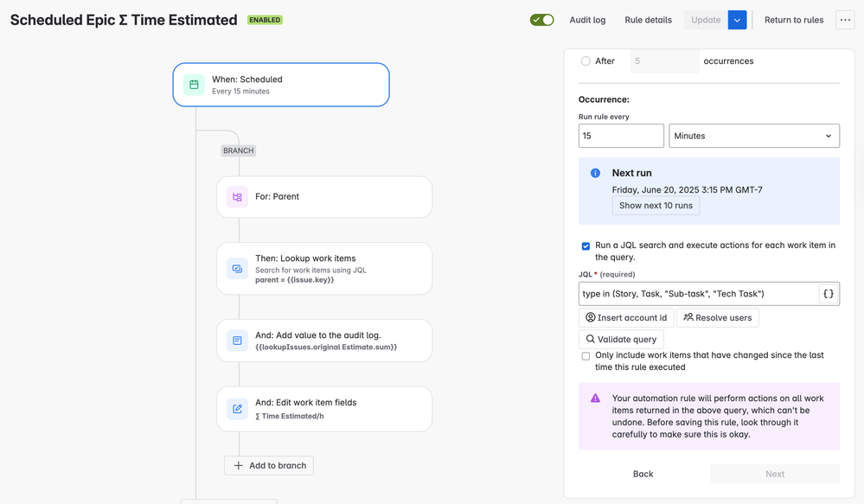This screenshot has height=504, width=864.
Task: Select the Add value to audit log card
Action: [324, 341]
